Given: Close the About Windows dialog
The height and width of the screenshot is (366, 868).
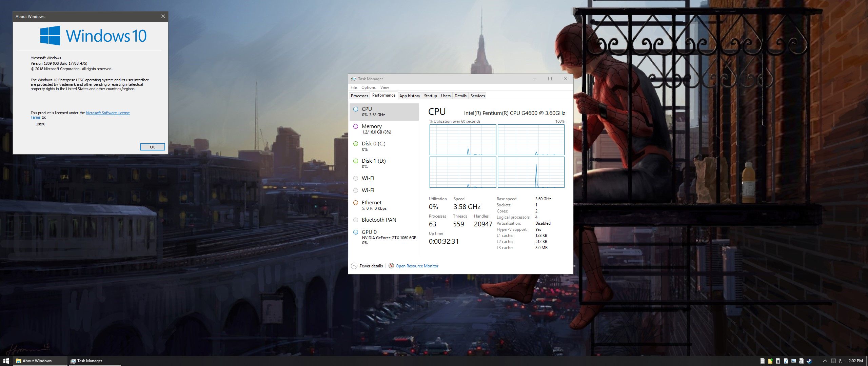Looking at the screenshot, I should click(x=163, y=16).
